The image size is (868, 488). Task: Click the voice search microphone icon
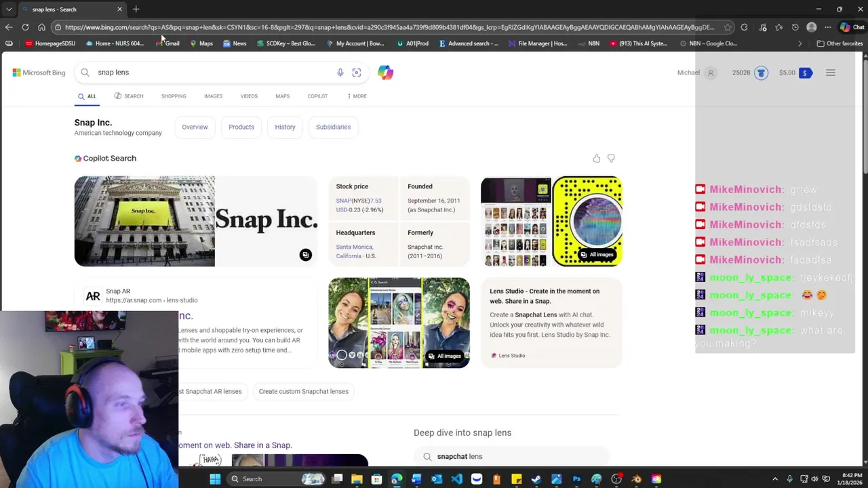tap(340, 73)
